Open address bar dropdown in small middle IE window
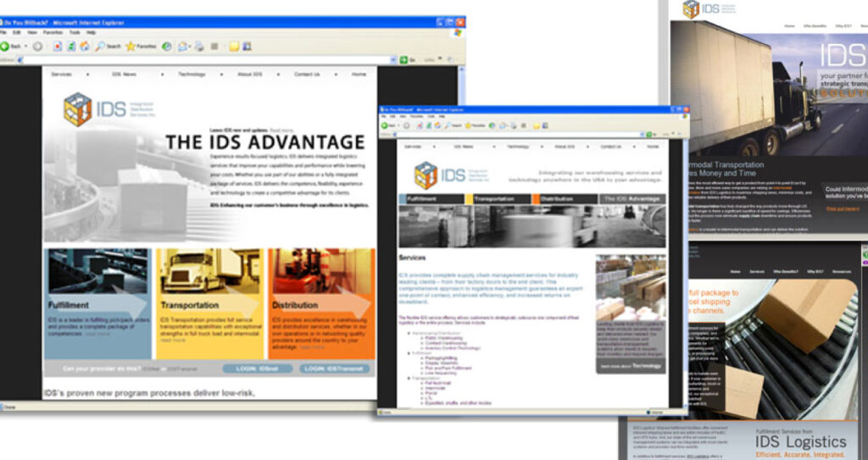Viewport: 868px width, 460px height. click(643, 135)
